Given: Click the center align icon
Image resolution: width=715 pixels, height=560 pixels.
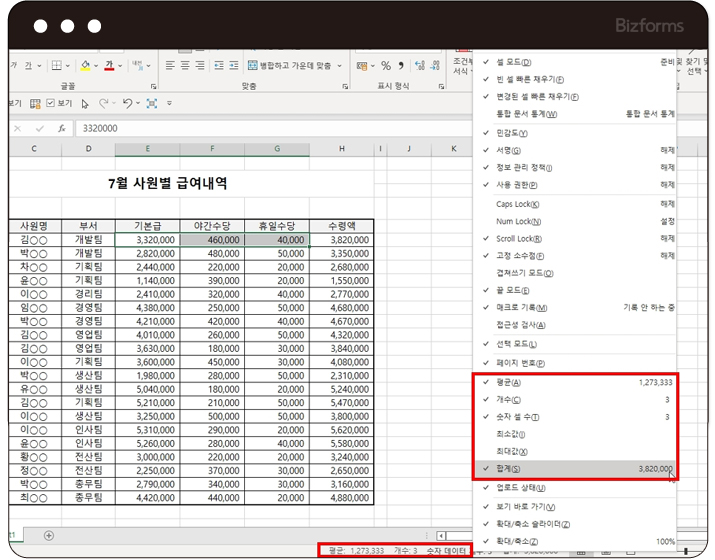Looking at the screenshot, I should point(185,66).
